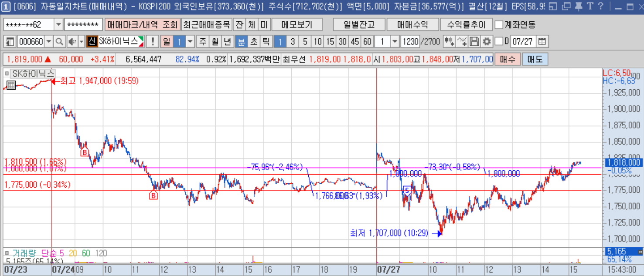
Task: Select 주 weekly period toggle
Action: click(203, 42)
